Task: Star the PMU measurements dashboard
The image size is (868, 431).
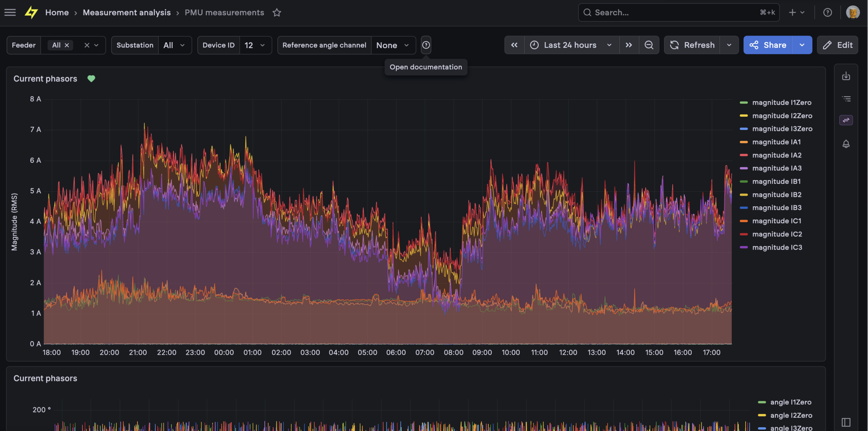Action: coord(277,13)
